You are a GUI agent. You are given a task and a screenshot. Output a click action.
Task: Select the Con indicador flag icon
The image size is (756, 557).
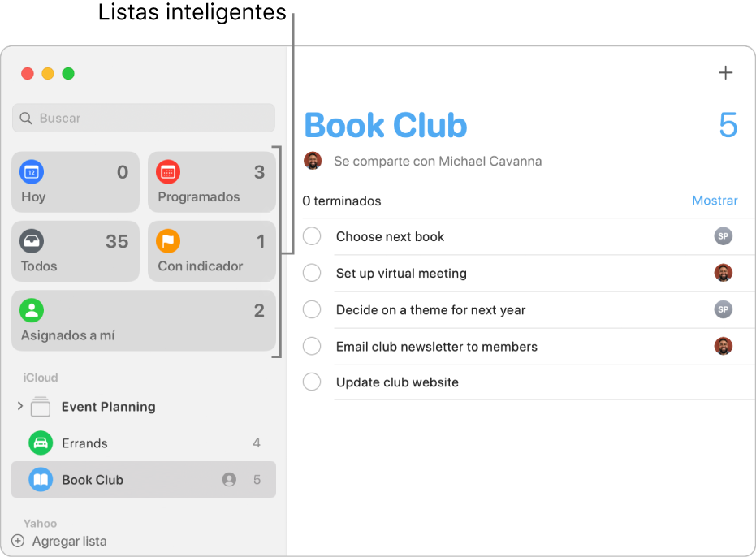[167, 241]
